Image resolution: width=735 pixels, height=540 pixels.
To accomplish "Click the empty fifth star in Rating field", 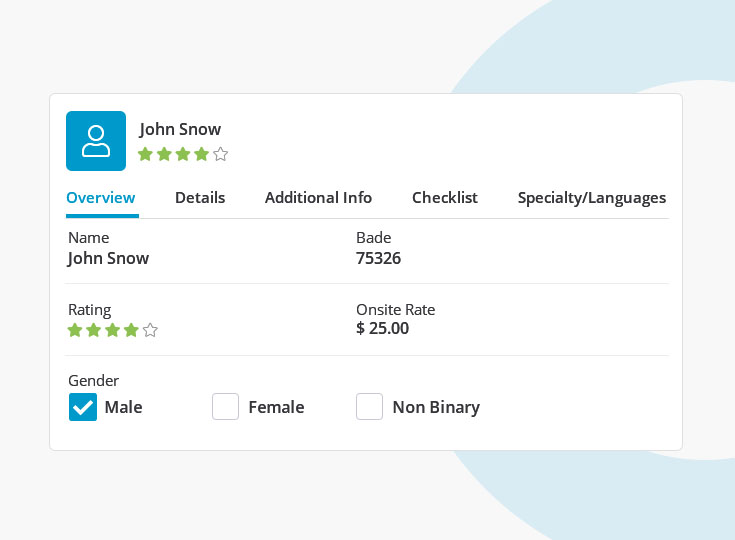I will [x=150, y=330].
